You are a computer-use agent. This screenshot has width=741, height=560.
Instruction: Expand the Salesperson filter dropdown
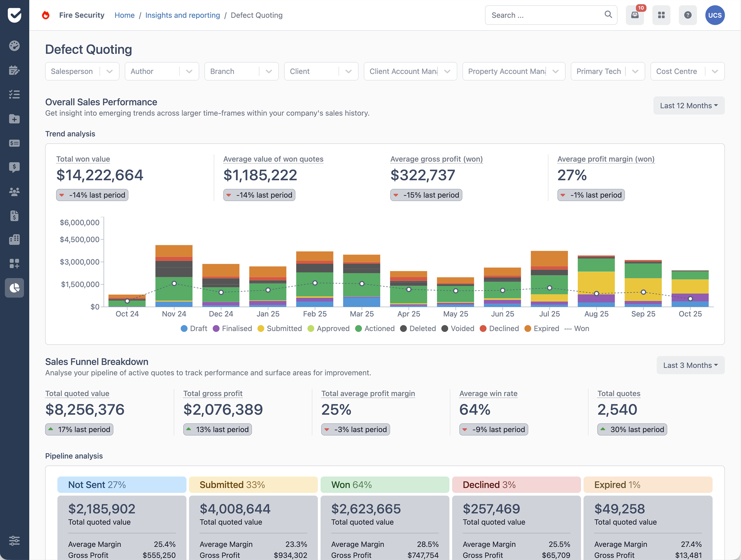coord(82,71)
